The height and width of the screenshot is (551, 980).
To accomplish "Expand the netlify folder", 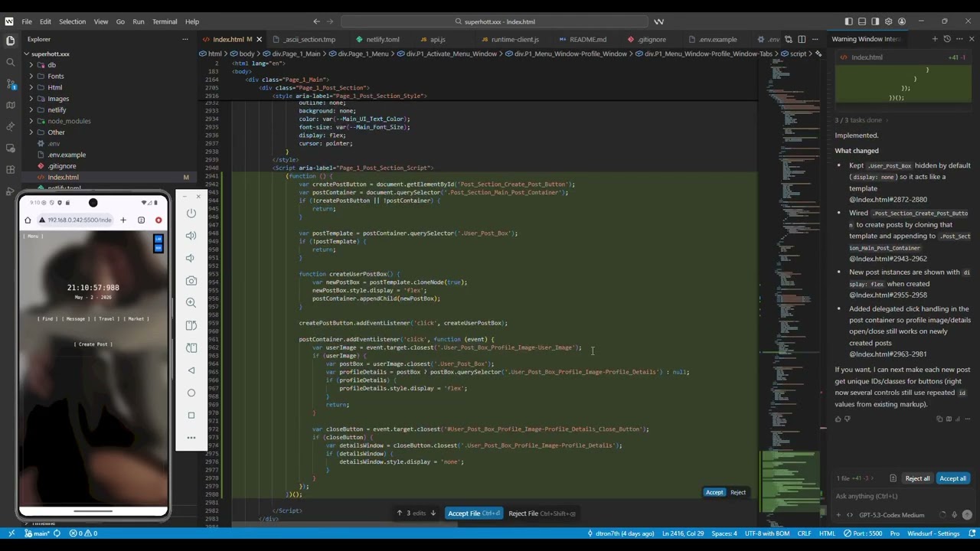I will [x=57, y=110].
